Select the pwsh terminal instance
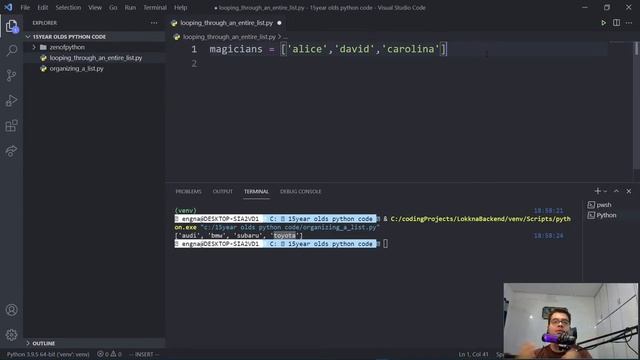 pos(604,205)
